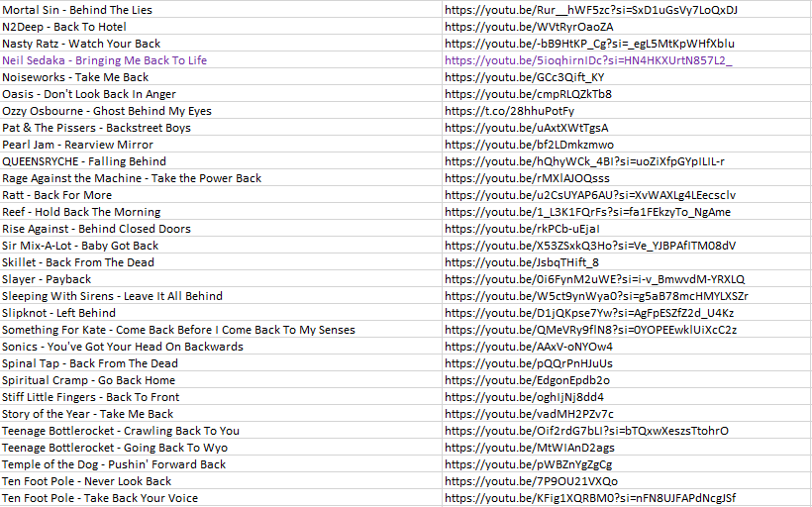812x507 pixels.
Task: Select 'Spiritual Cramp - Go Back Home'
Action: point(221,379)
